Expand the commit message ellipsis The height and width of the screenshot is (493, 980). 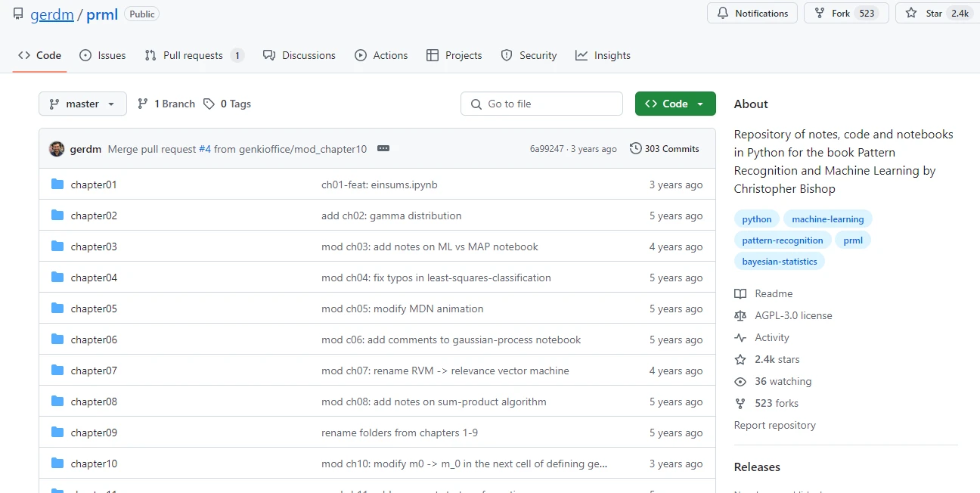tap(383, 149)
